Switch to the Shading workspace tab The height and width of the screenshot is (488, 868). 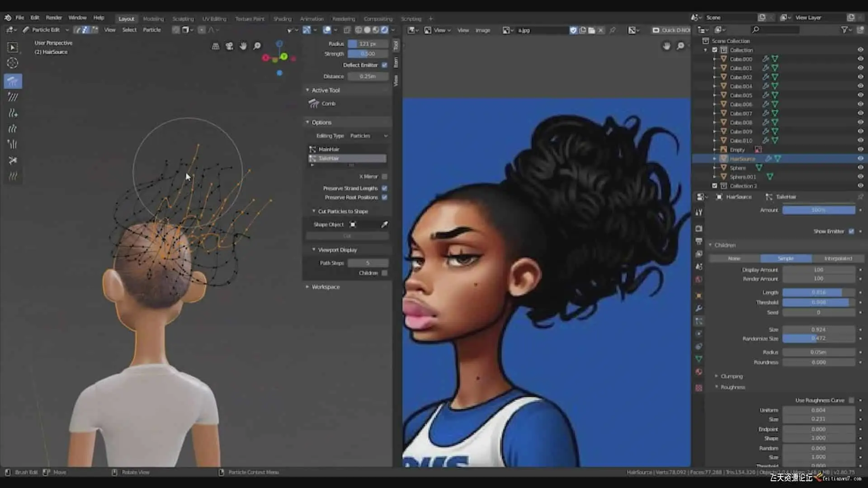(282, 19)
